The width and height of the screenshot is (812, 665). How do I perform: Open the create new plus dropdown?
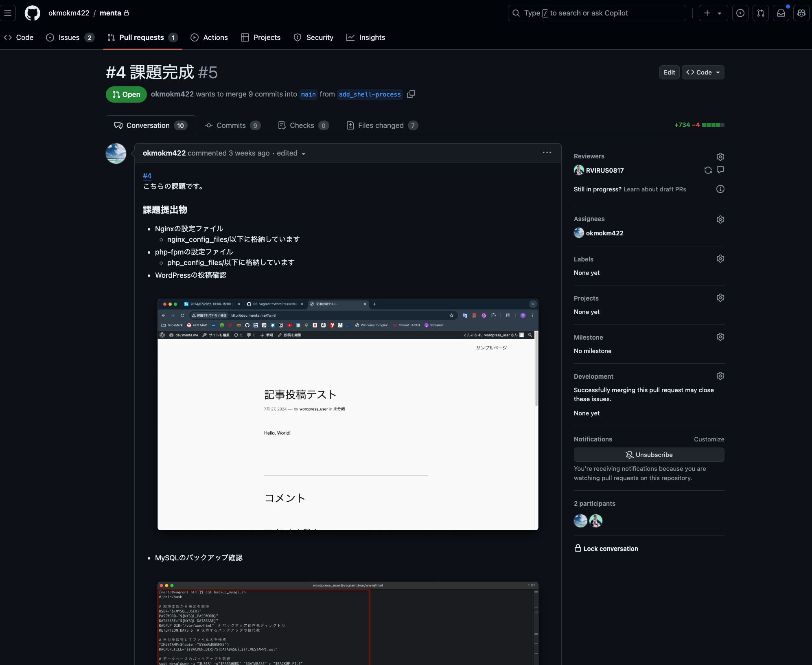click(x=713, y=13)
